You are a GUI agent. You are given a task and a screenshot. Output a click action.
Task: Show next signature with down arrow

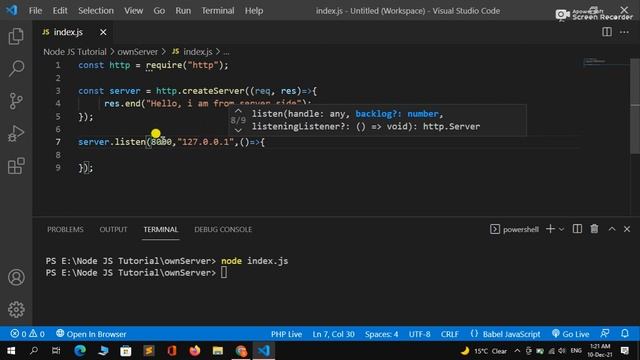pyautogui.click(x=238, y=130)
